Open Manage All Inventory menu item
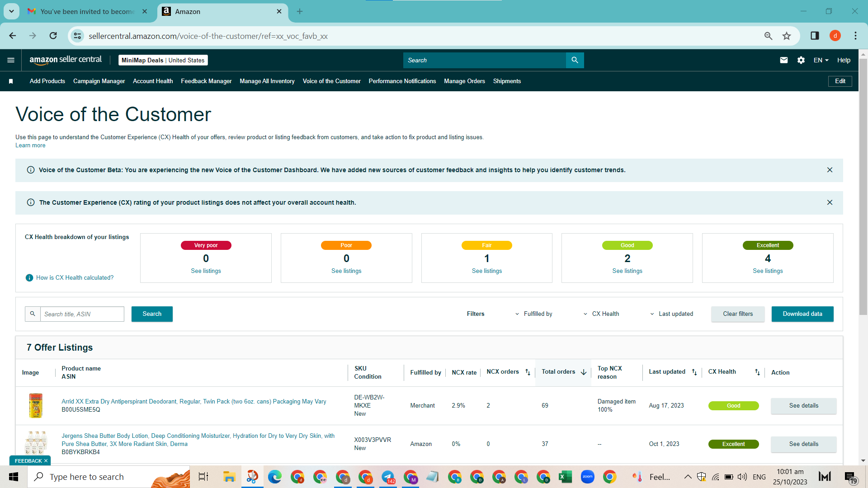The height and width of the screenshot is (488, 868). pyautogui.click(x=267, y=81)
